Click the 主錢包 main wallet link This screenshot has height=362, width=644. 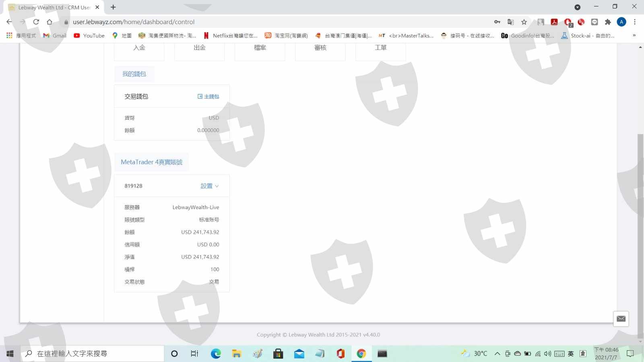click(208, 97)
